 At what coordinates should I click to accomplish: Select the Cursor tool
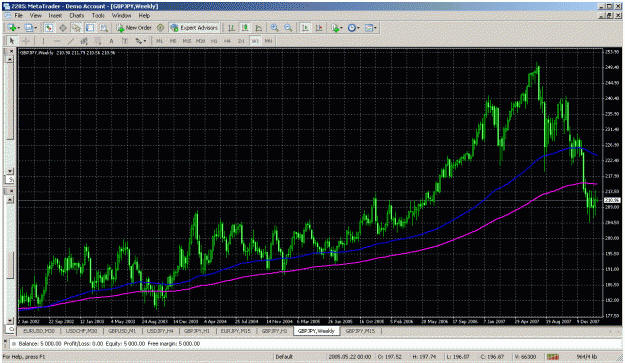pyautogui.click(x=12, y=41)
